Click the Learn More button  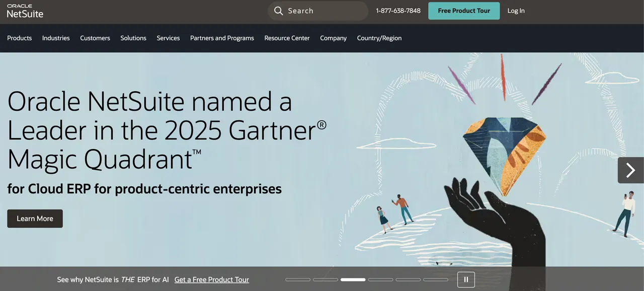coord(35,219)
